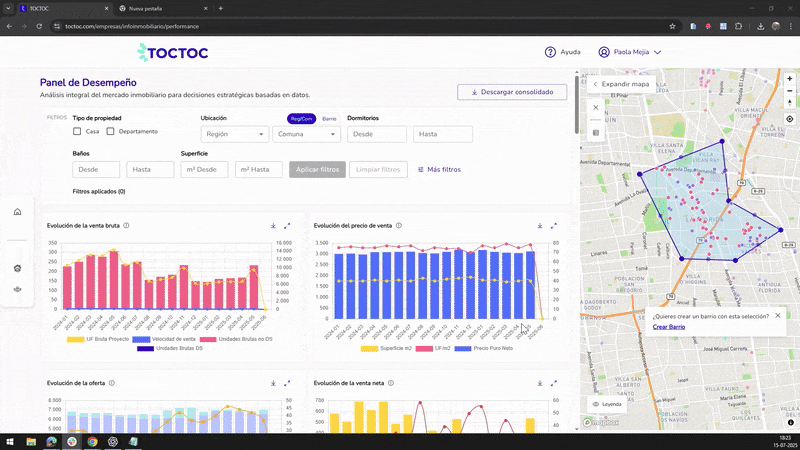Click the home icon in left sidebar
The image size is (800, 450).
point(17,212)
